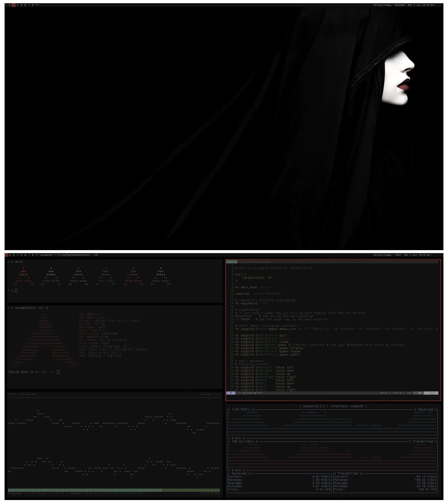Viewport: 448px width, 503px height.
Task: Click '1:1' cursor position in vim statusline
Action: [x=432, y=393]
